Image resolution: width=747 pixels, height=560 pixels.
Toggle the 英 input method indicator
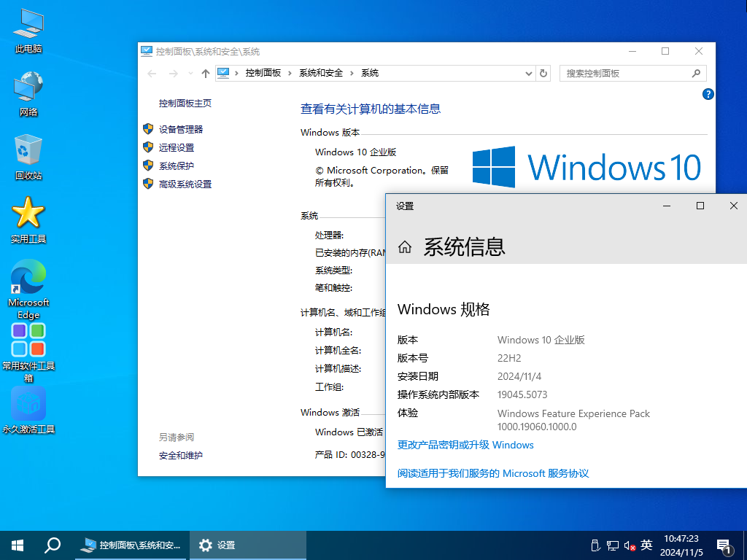pos(646,545)
